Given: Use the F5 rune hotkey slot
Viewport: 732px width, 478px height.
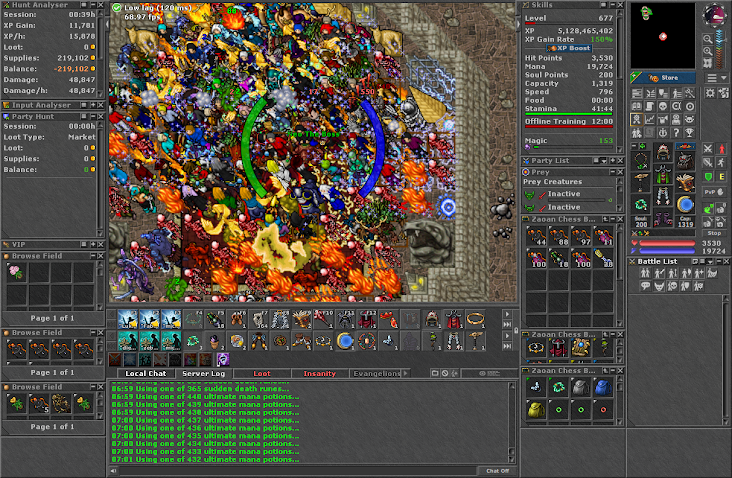Looking at the screenshot, I should point(214,320).
